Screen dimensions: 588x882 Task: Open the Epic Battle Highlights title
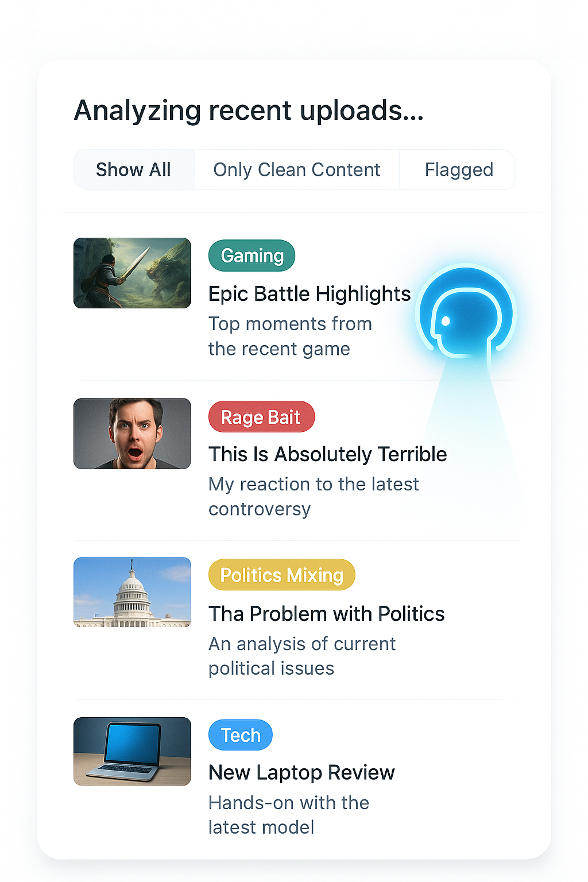(310, 294)
